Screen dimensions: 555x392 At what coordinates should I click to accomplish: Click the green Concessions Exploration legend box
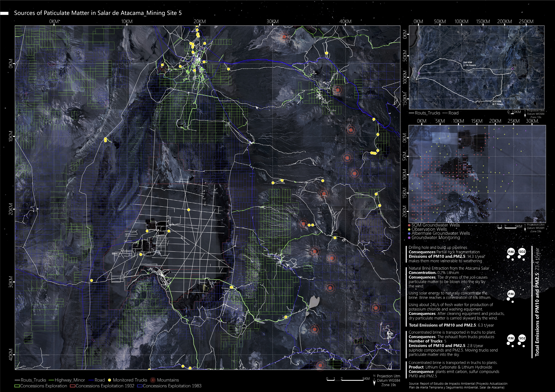click(17, 386)
